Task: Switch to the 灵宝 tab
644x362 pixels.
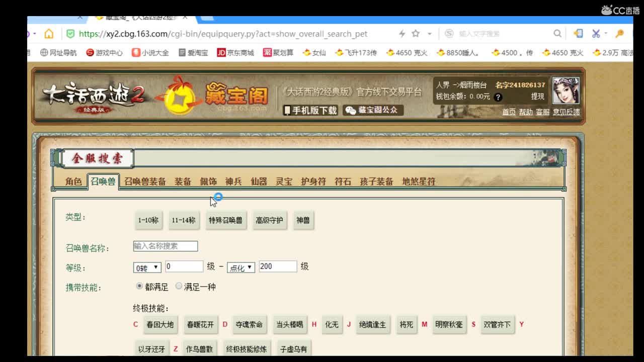Action: (x=284, y=182)
